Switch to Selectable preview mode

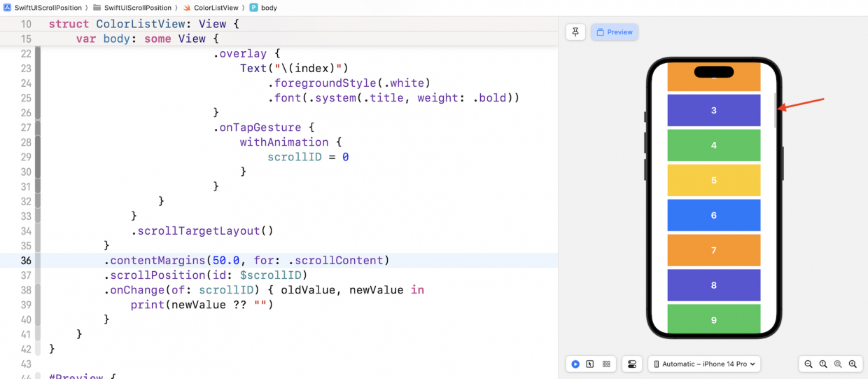pos(590,364)
